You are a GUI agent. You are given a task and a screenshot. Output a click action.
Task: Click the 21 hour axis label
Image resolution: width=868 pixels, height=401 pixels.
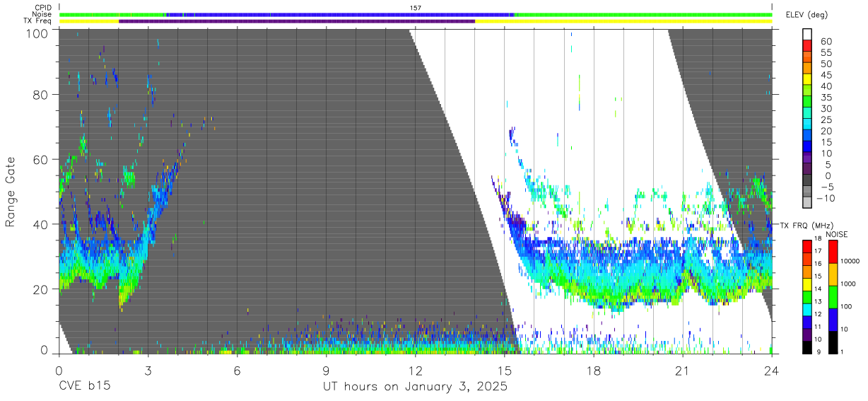coord(682,371)
